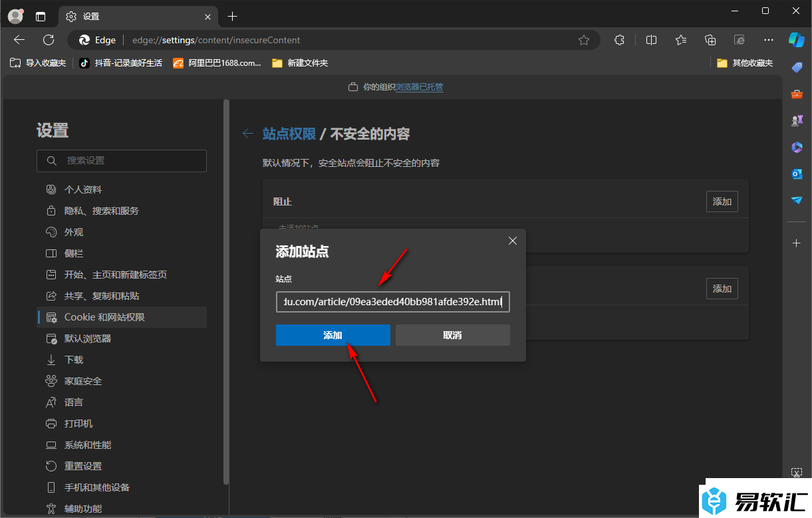Open a new tab with plus button

coord(232,16)
